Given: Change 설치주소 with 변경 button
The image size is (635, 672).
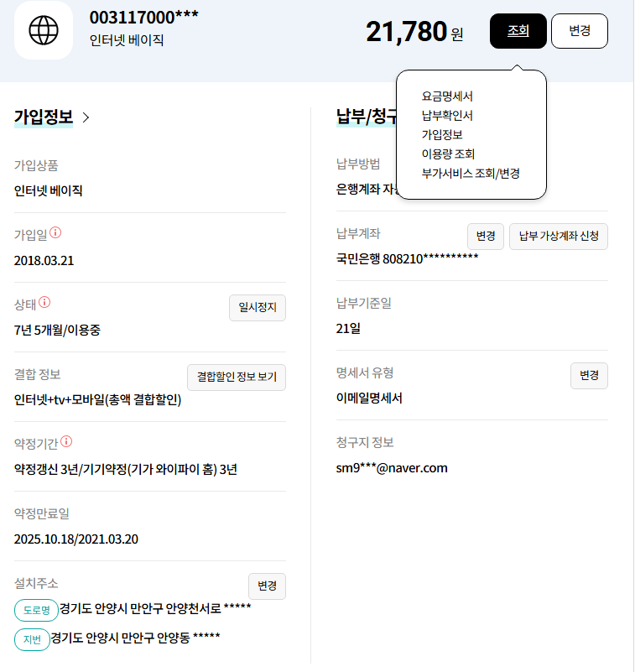Looking at the screenshot, I should (x=267, y=586).
